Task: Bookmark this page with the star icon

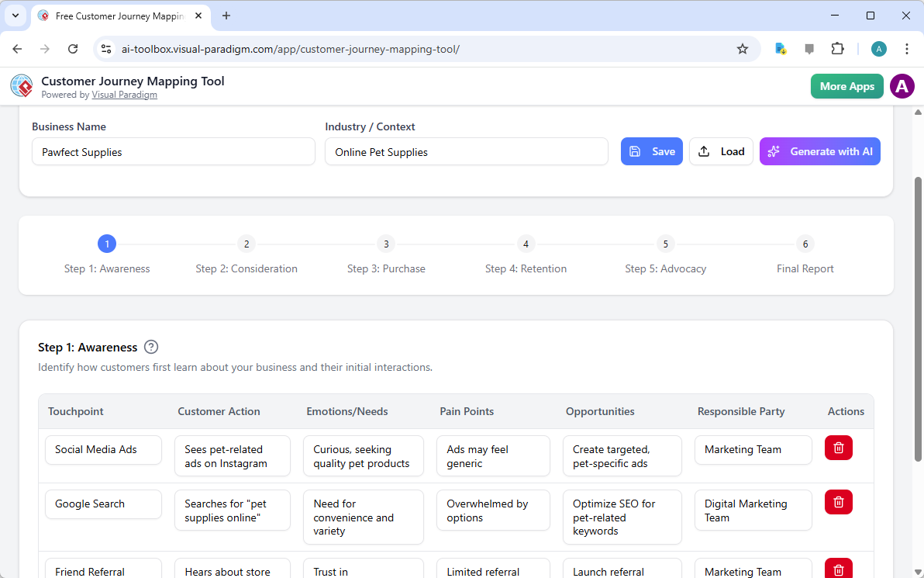Action: click(x=743, y=48)
